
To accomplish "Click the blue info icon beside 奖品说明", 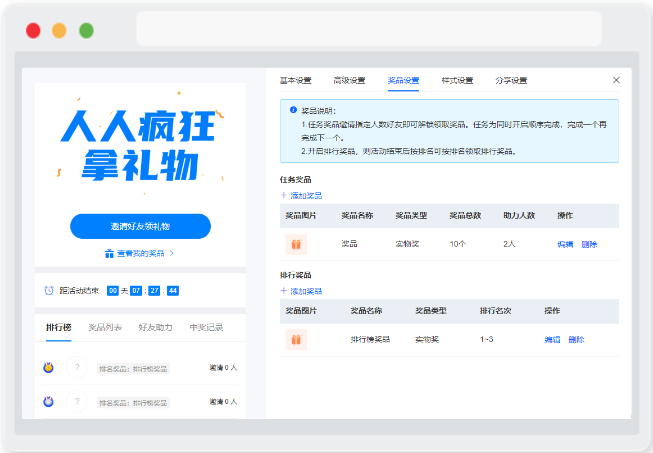I will click(x=293, y=110).
